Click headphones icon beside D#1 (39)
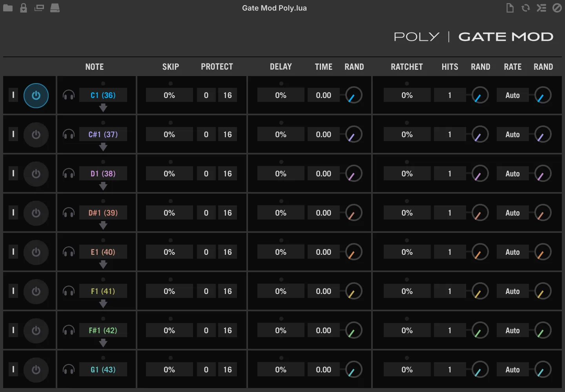 pyautogui.click(x=69, y=213)
